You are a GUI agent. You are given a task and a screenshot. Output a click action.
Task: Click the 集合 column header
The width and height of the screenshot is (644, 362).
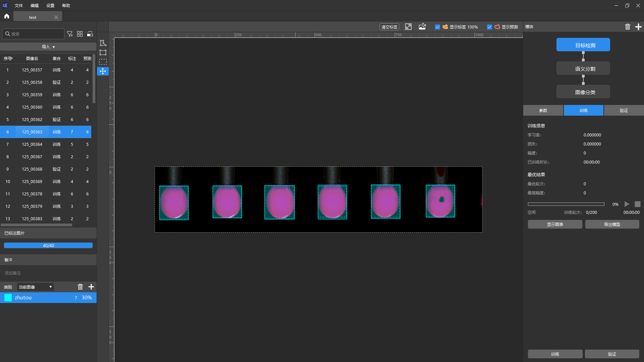[57, 58]
